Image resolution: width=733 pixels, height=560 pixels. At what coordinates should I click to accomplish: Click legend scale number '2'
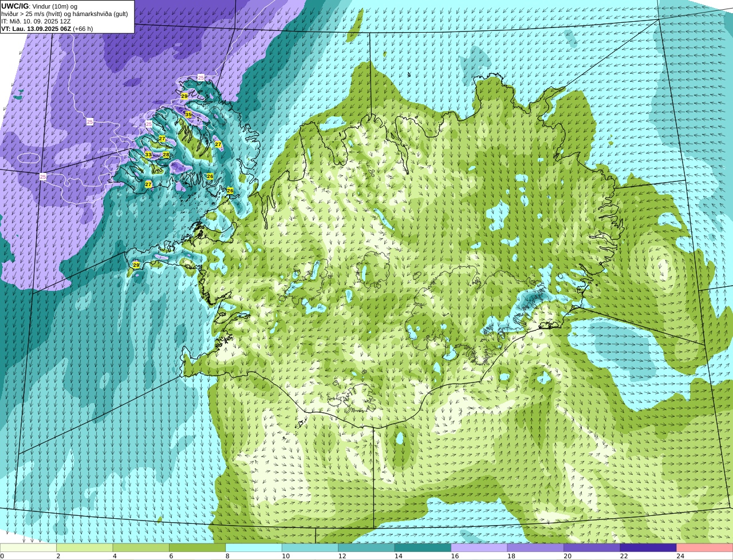58,556
